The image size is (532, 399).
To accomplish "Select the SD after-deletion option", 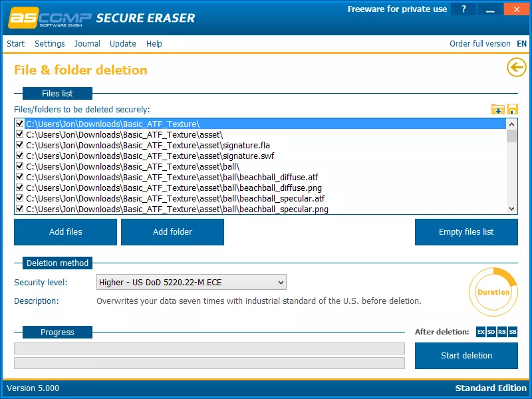I will (490, 331).
